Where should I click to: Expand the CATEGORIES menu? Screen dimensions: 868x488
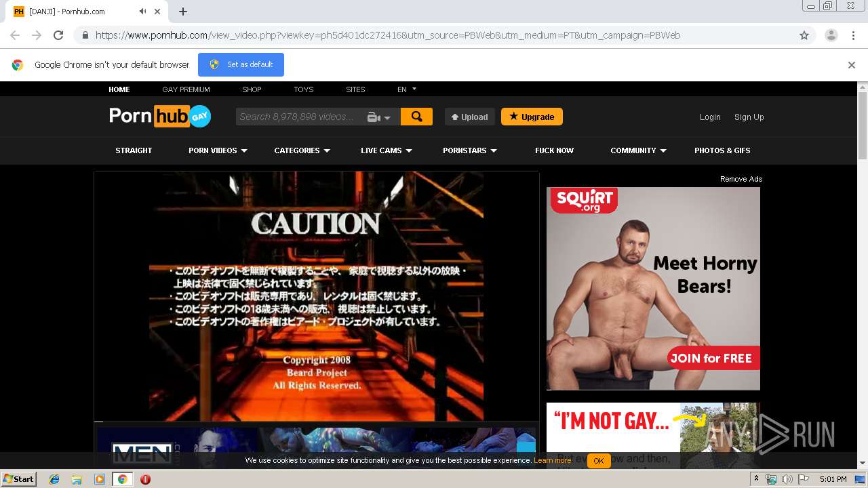pos(302,150)
